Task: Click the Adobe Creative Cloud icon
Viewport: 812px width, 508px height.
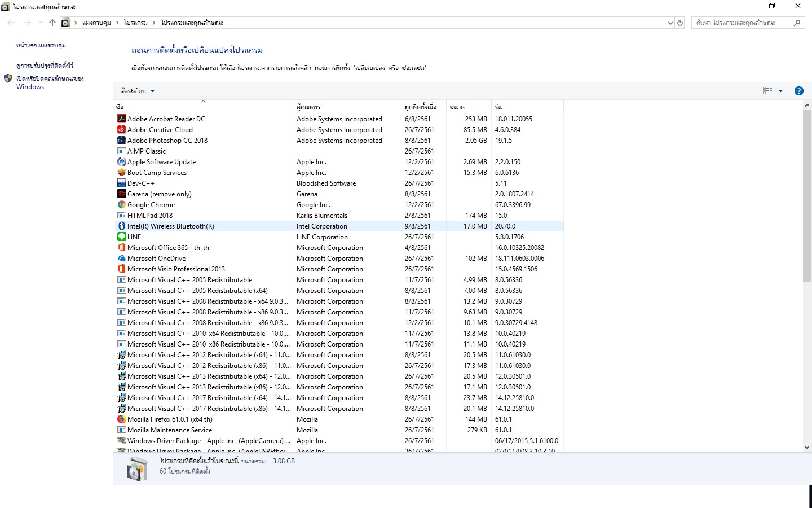Action: 121,129
